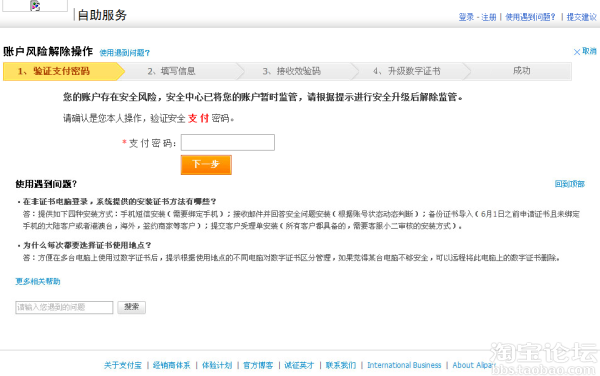
Task: Focus the 支付密码 password input field
Action: tap(228, 142)
